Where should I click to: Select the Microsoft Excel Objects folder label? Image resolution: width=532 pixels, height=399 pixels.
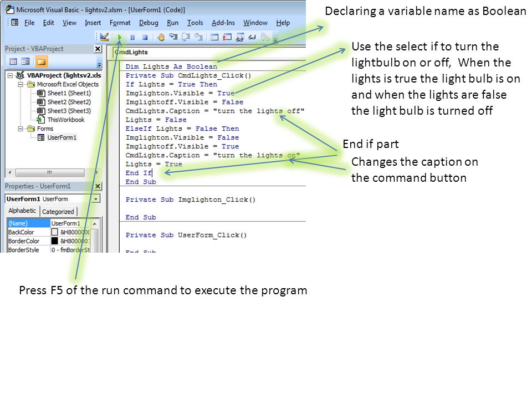tap(68, 84)
